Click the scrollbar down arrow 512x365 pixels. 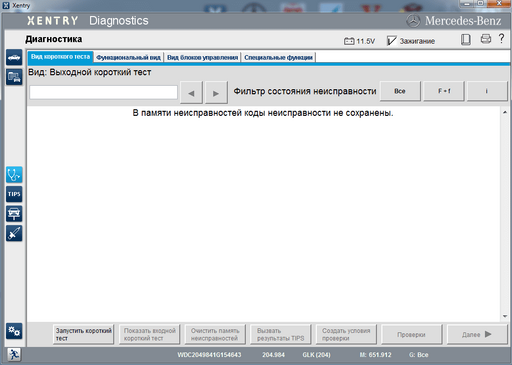point(505,316)
